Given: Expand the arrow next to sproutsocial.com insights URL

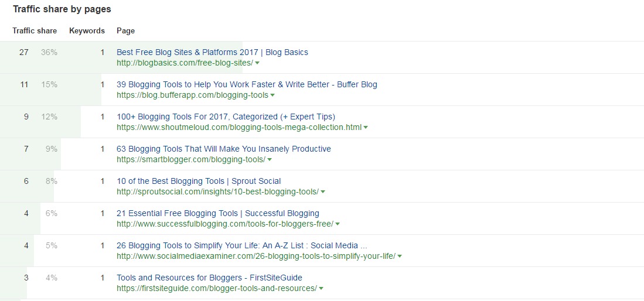Looking at the screenshot, I should [323, 191].
